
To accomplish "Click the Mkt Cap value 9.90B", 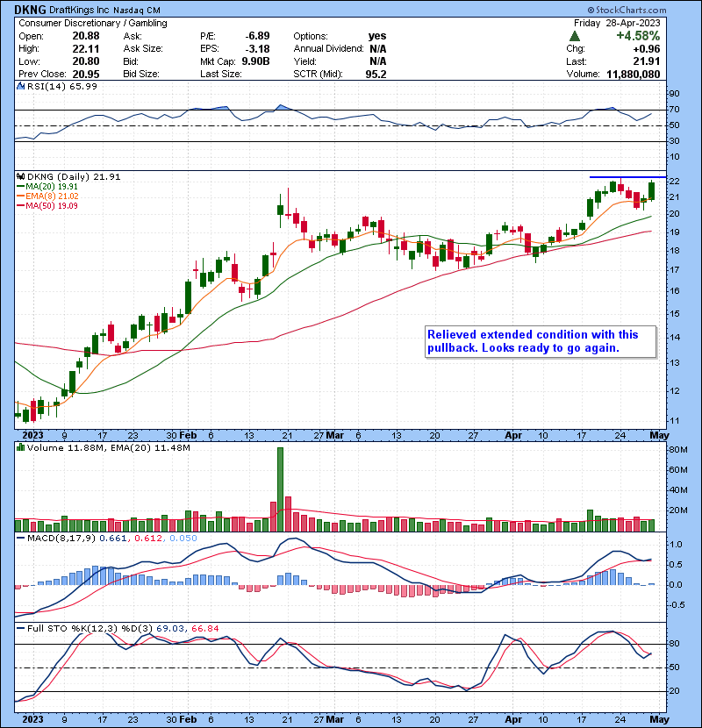I will click(255, 61).
